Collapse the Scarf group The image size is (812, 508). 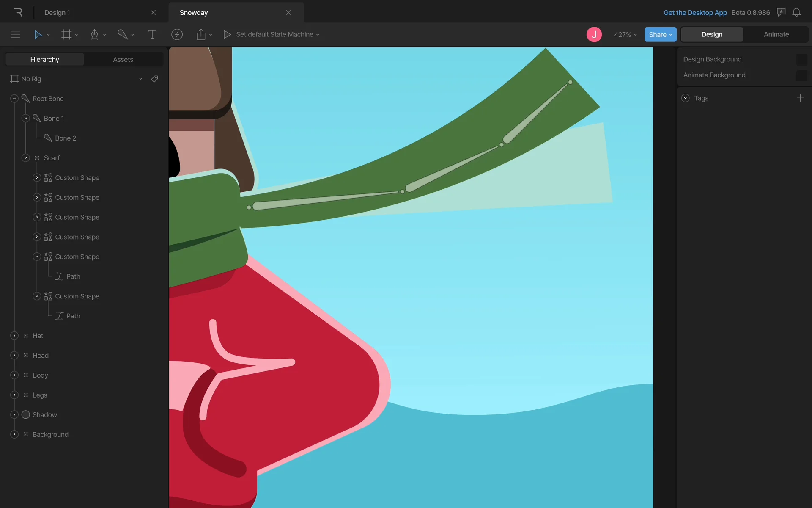26,158
